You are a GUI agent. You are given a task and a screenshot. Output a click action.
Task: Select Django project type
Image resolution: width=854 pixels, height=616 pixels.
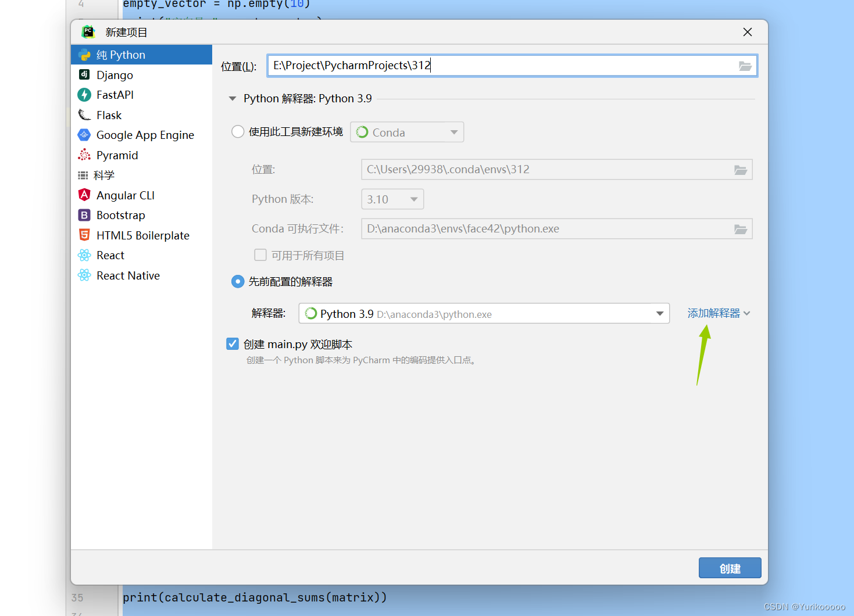[141, 75]
